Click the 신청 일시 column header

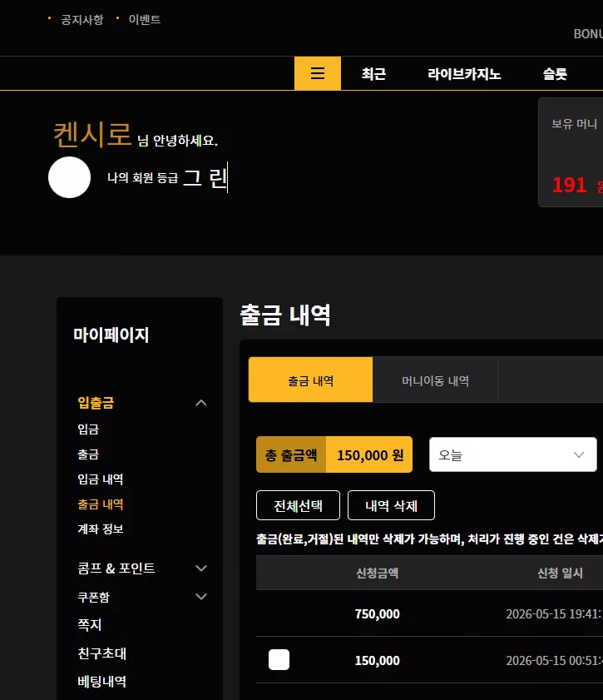click(561, 573)
